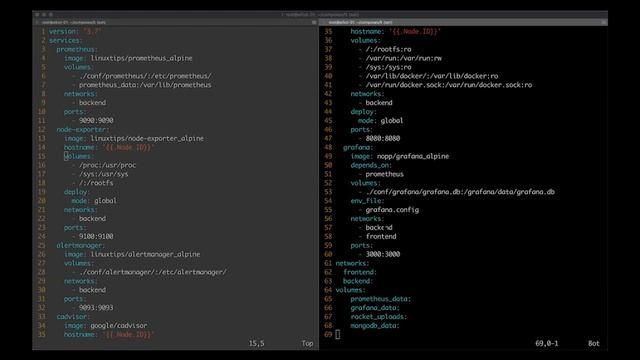Viewport: 640px width, 360px height.
Task: Click "./conf/alertmanager/:/etc/alertmanager/" volume entry
Action: (153, 273)
